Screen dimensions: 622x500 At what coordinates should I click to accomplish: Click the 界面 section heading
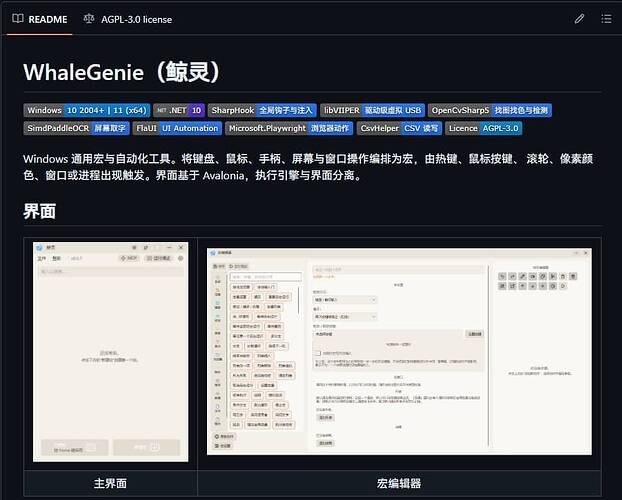click(x=39, y=211)
